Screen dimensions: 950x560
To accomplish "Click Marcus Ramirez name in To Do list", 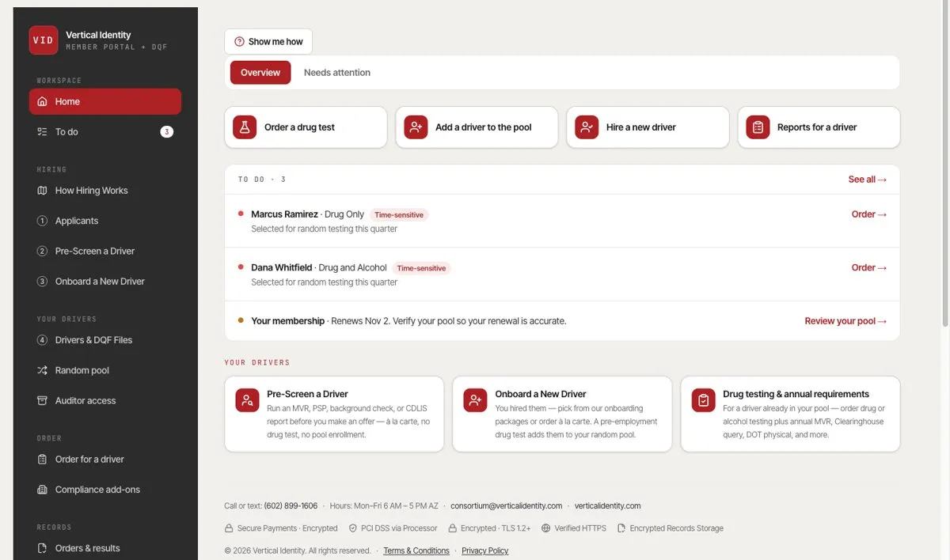I will 284,214.
